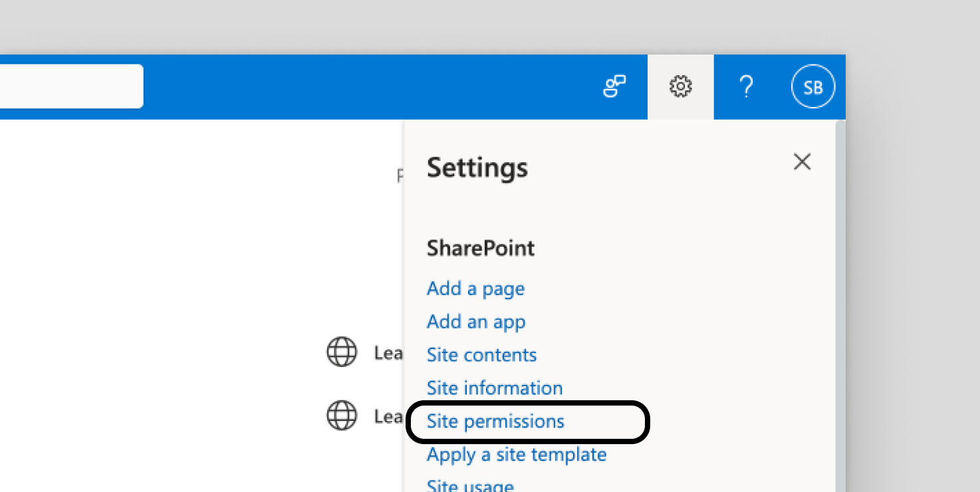The width and height of the screenshot is (980, 492).
Task: Click the search input field
Action: pyautogui.click(x=71, y=86)
